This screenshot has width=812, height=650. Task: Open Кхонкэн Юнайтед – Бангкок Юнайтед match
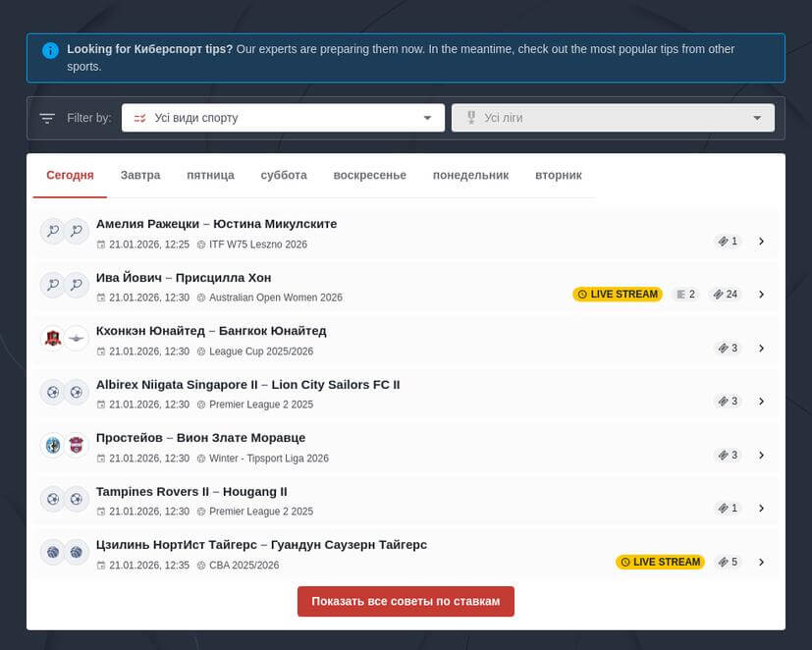[x=211, y=331]
